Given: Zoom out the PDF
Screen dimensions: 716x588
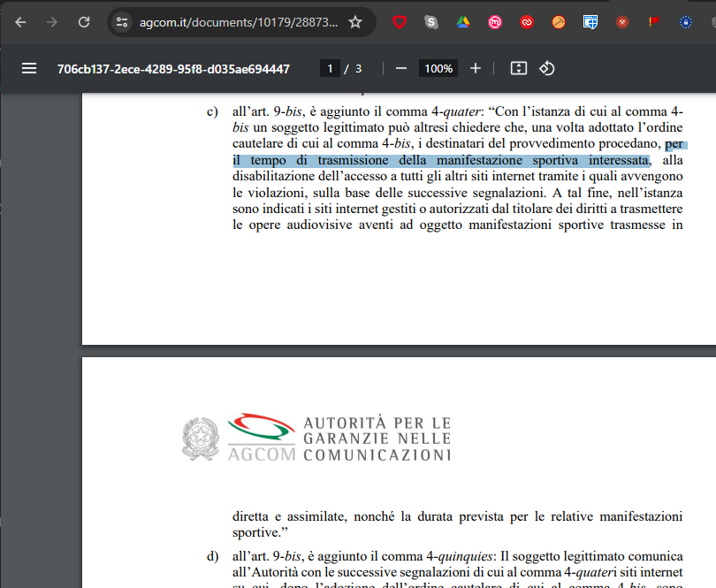Looking at the screenshot, I should coord(401,69).
